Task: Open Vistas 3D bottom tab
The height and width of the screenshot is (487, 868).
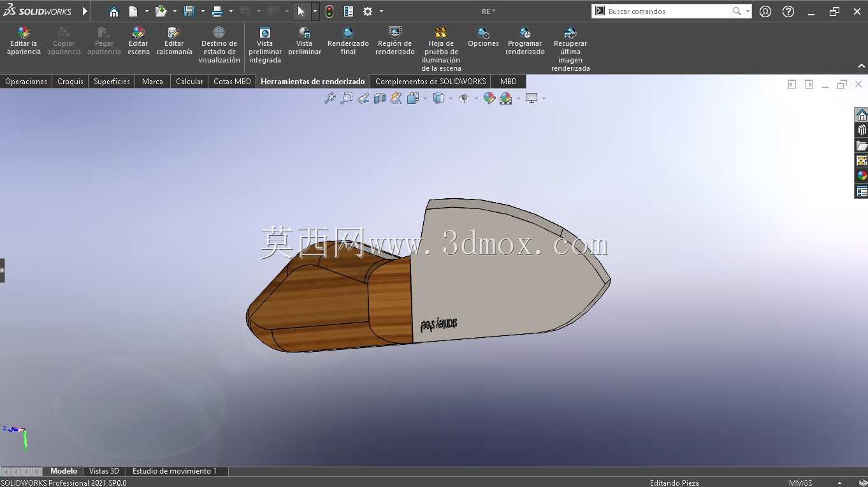Action: (104, 471)
